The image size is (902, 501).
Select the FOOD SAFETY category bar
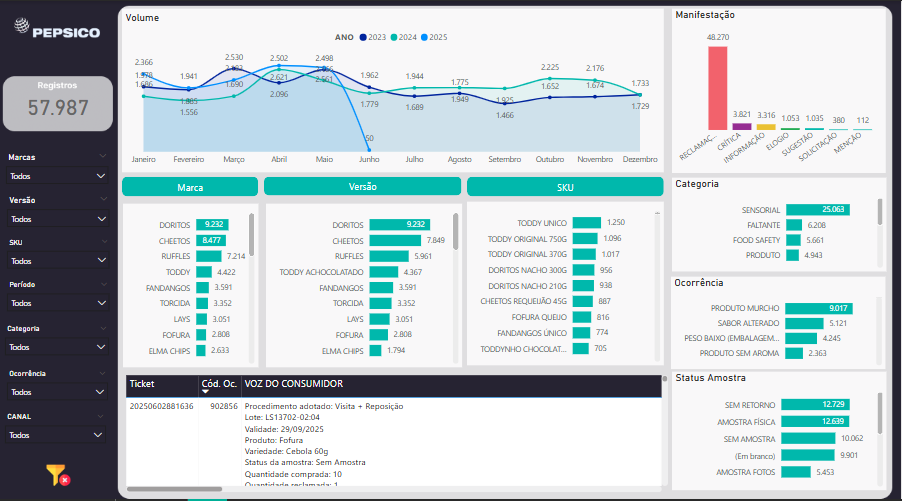pos(793,240)
